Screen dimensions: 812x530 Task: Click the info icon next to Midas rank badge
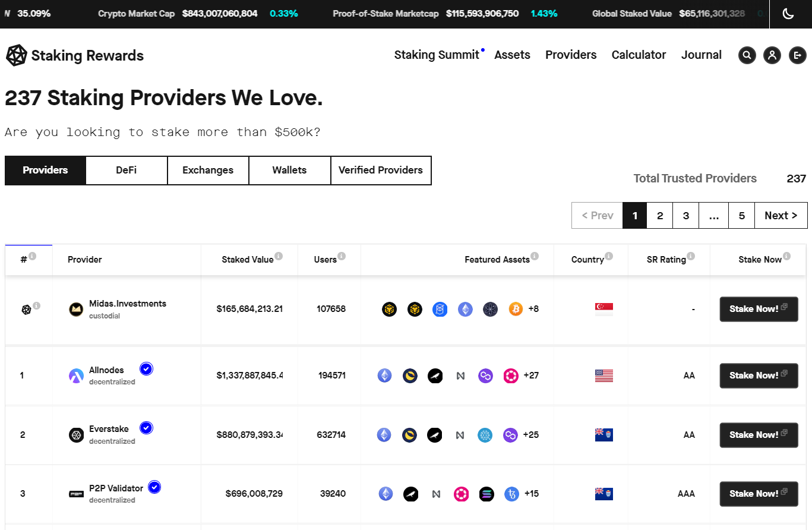click(37, 305)
